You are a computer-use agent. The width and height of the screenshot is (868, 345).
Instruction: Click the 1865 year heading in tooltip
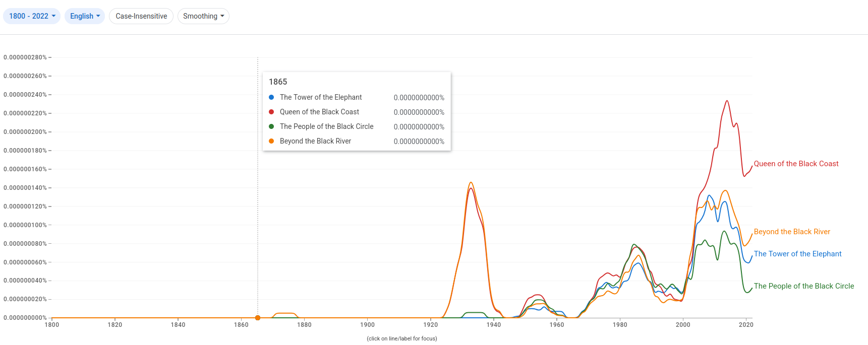(x=278, y=82)
